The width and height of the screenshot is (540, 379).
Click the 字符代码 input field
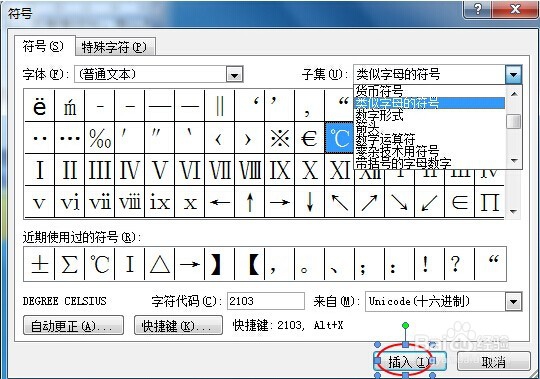click(x=266, y=301)
